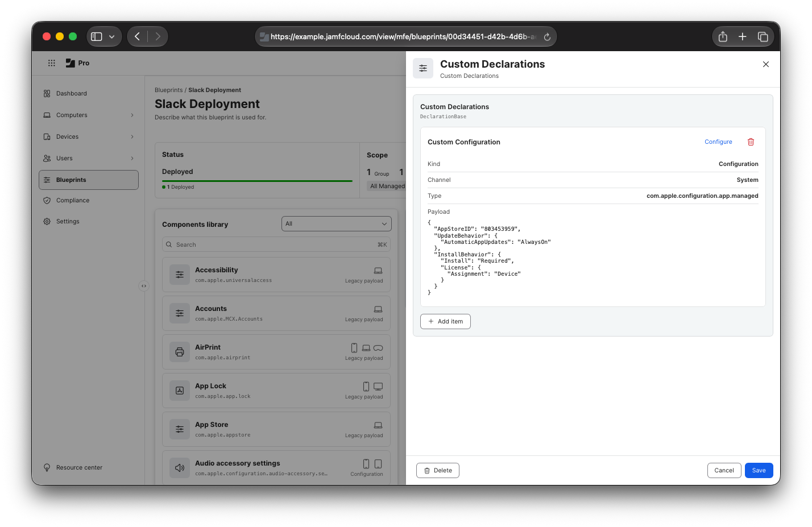The image size is (812, 527).
Task: Click the Delete button at bottom
Action: pos(438,471)
